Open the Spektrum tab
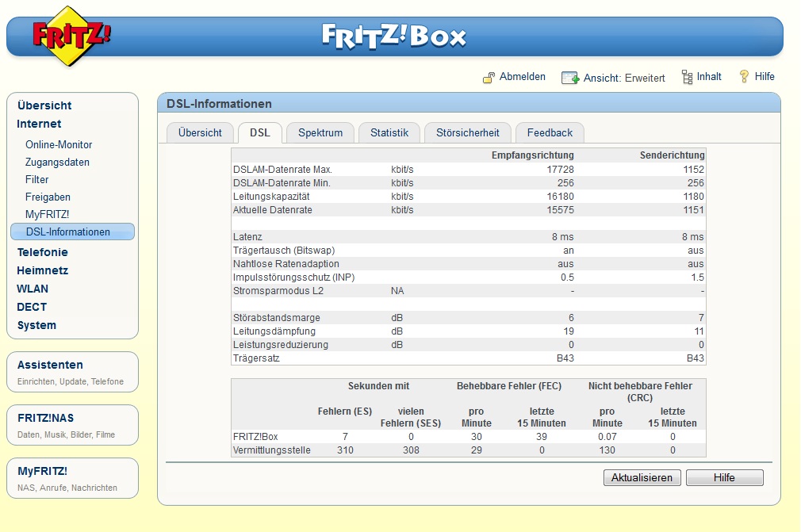The width and height of the screenshot is (801, 532). (x=320, y=132)
